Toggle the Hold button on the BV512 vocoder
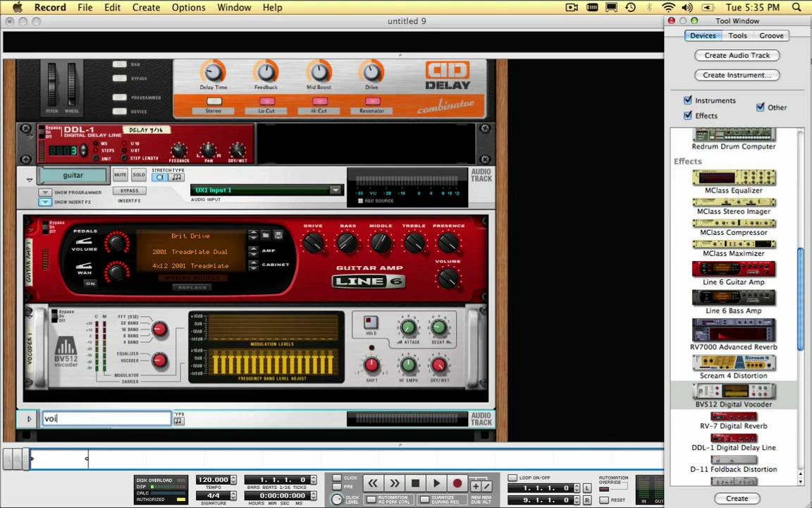The height and width of the screenshot is (508, 812). [x=371, y=322]
